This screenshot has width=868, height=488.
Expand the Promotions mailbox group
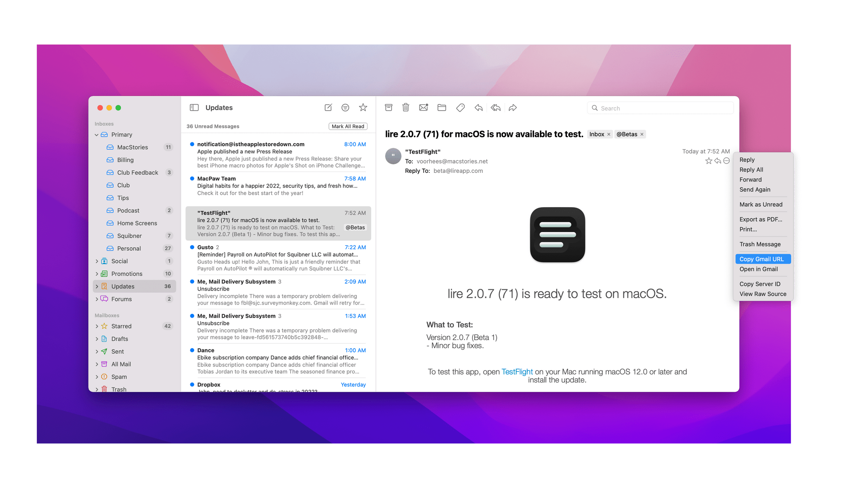[x=97, y=274]
